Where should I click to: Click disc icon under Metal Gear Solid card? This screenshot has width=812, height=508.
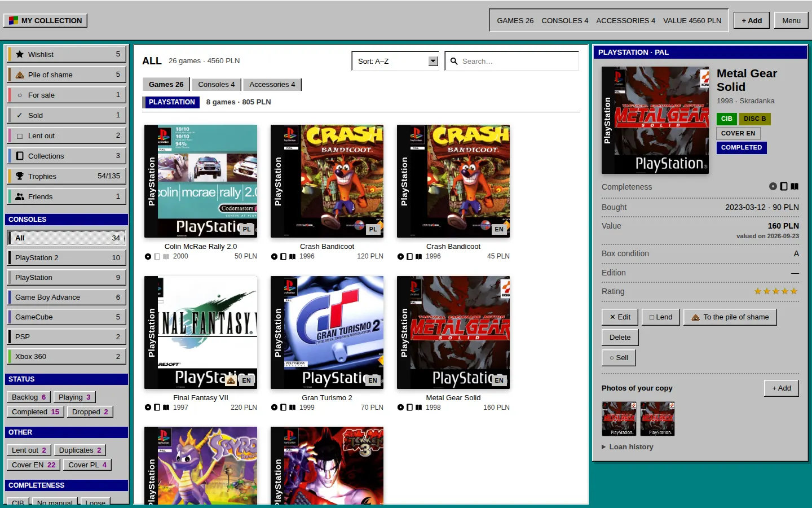point(400,407)
